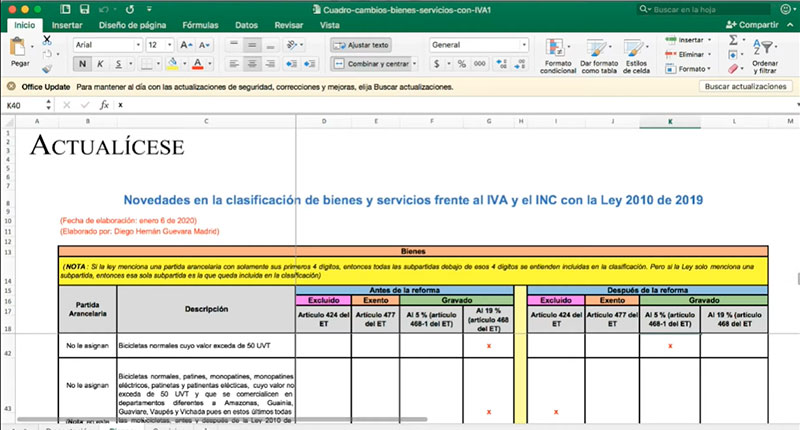This screenshot has height=430, width=800.
Task: Toggle italic K formatting
Action: [x=100, y=64]
